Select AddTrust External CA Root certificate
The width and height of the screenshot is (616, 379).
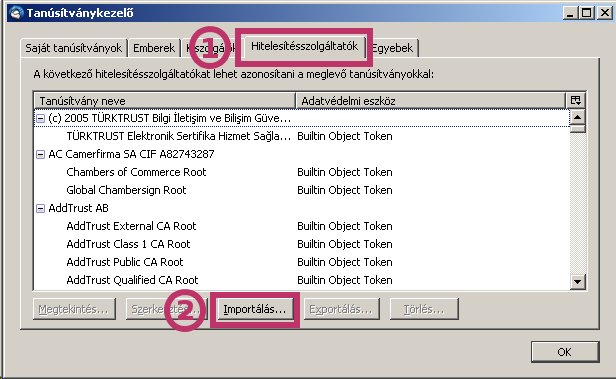pyautogui.click(x=302, y=226)
